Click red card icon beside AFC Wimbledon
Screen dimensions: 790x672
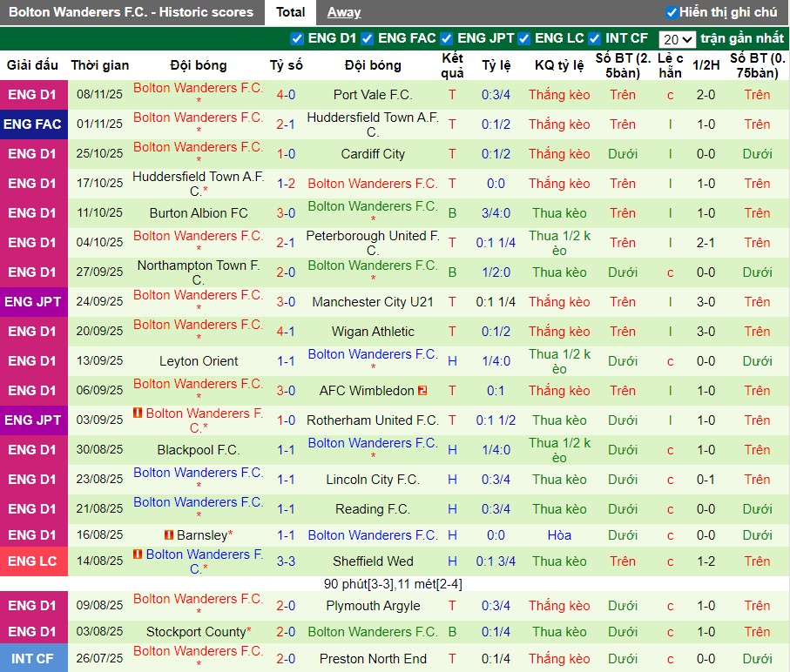[422, 391]
